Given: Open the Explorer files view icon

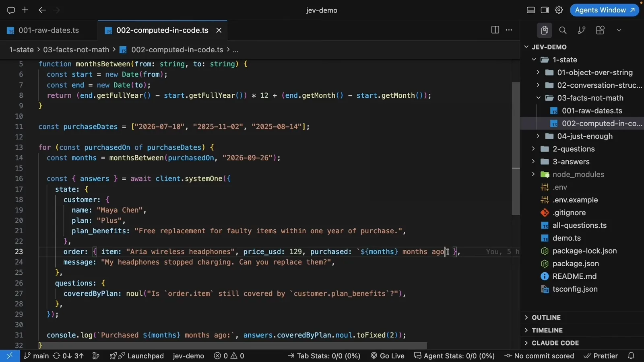Looking at the screenshot, I should pos(544,30).
